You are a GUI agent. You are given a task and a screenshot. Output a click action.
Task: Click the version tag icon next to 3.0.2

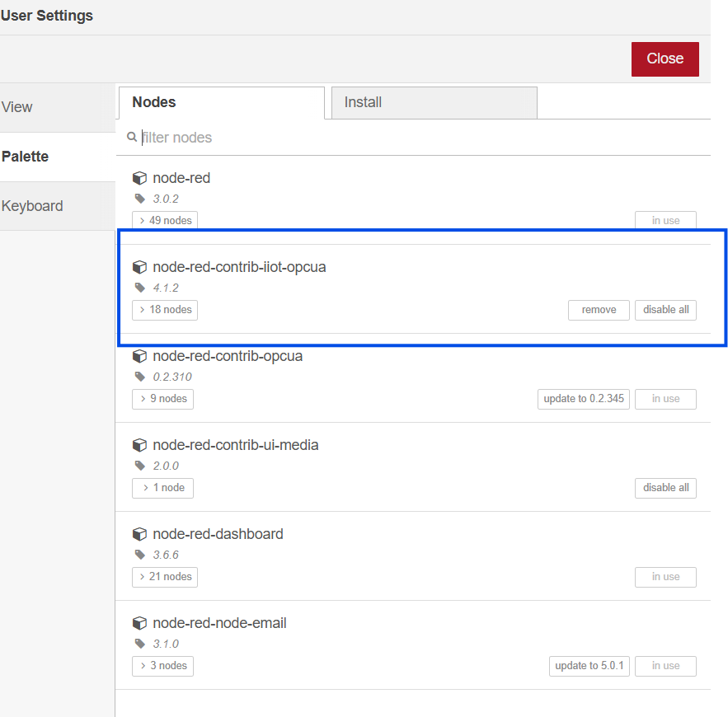click(140, 199)
